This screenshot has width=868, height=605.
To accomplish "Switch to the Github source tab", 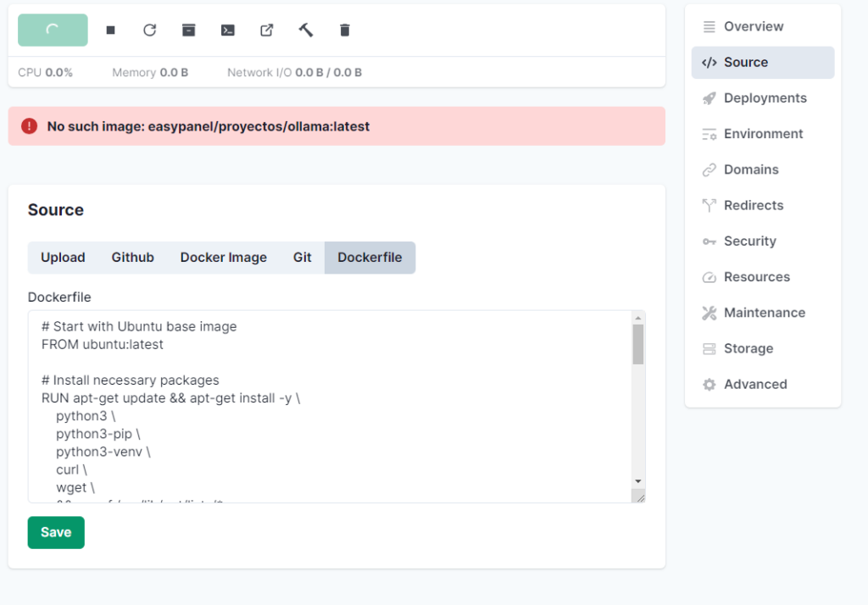I will tap(133, 258).
